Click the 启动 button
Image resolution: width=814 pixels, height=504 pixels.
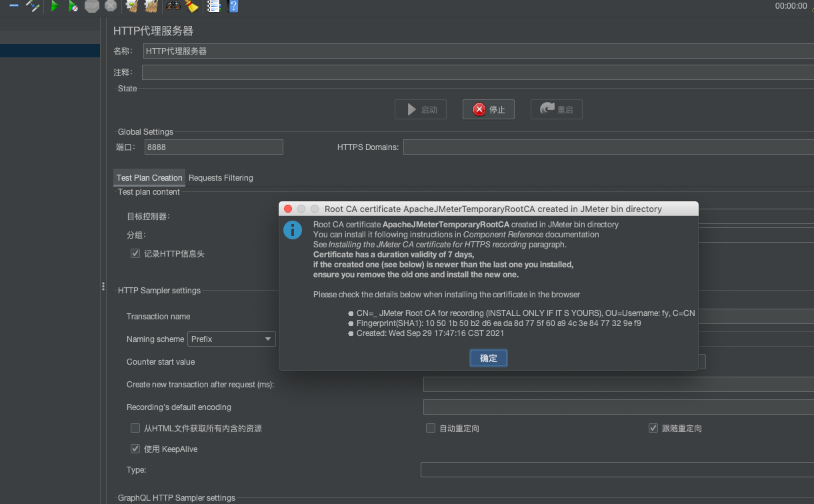(421, 109)
